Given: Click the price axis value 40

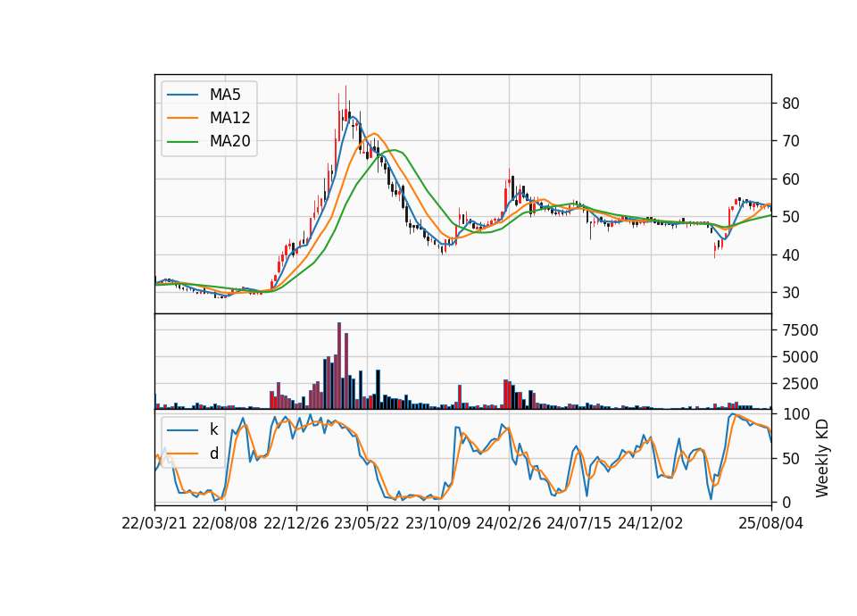Looking at the screenshot, I should pos(791,255).
